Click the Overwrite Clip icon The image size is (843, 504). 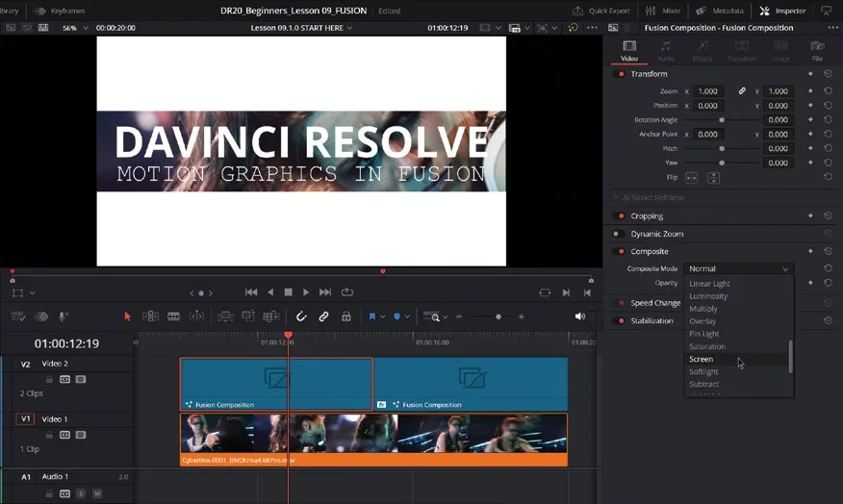click(x=248, y=316)
